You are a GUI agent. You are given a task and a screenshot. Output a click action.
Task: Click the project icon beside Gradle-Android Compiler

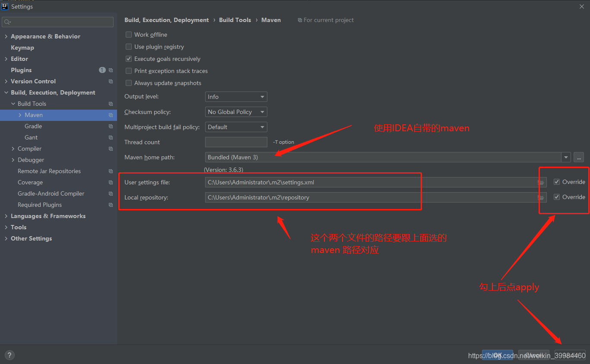(x=111, y=193)
